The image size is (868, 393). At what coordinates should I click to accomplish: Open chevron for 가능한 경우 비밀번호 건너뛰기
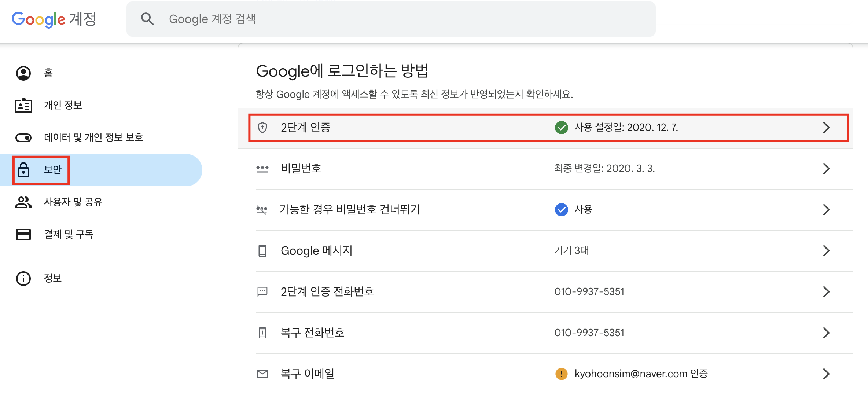point(826,210)
